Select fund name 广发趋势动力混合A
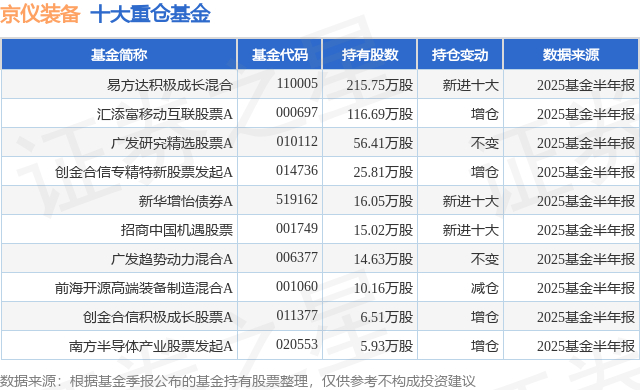The width and height of the screenshot is (640, 390). pos(172,259)
